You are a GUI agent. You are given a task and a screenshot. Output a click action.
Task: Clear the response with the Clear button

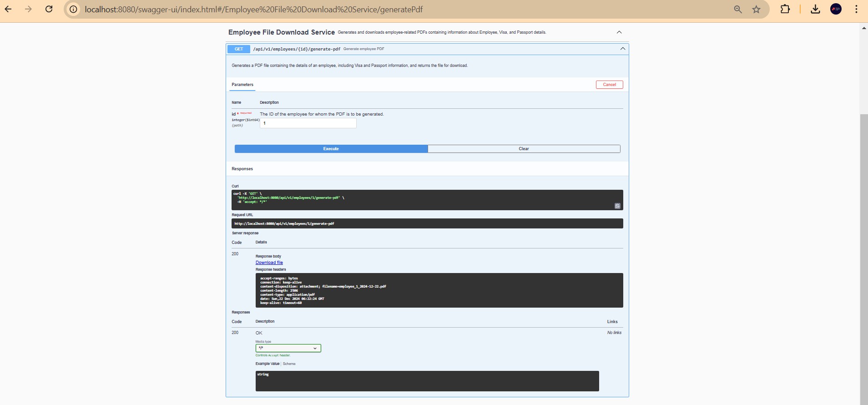524,149
